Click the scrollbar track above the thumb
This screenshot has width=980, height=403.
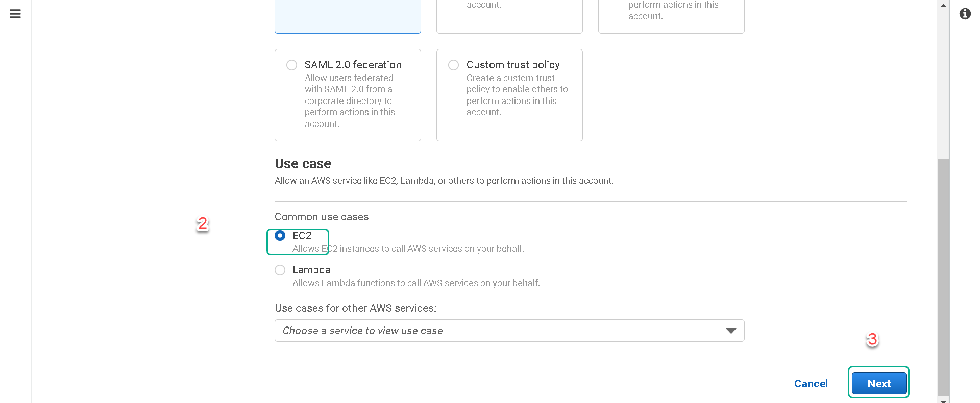point(943,84)
